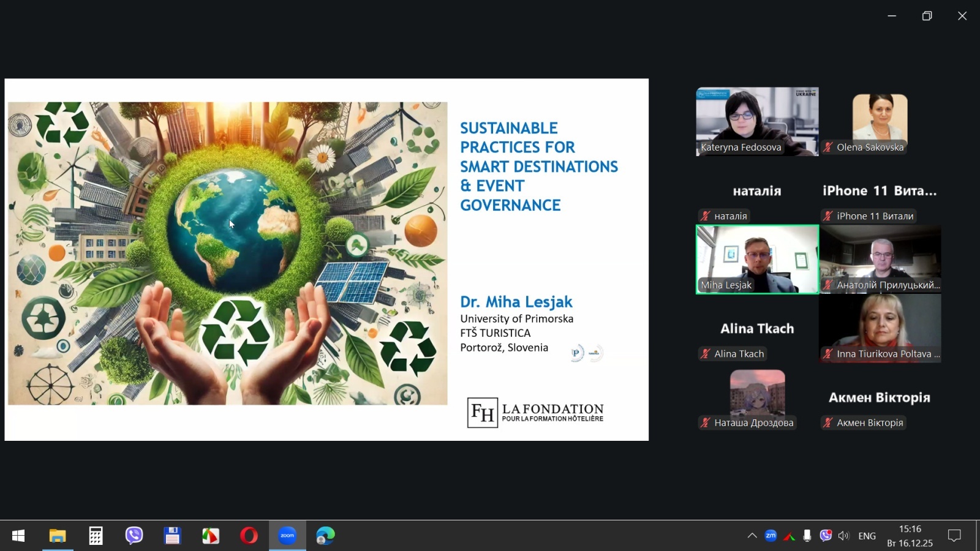Select Kateryna Fedosova's video tile
The image size is (980, 551).
click(757, 121)
